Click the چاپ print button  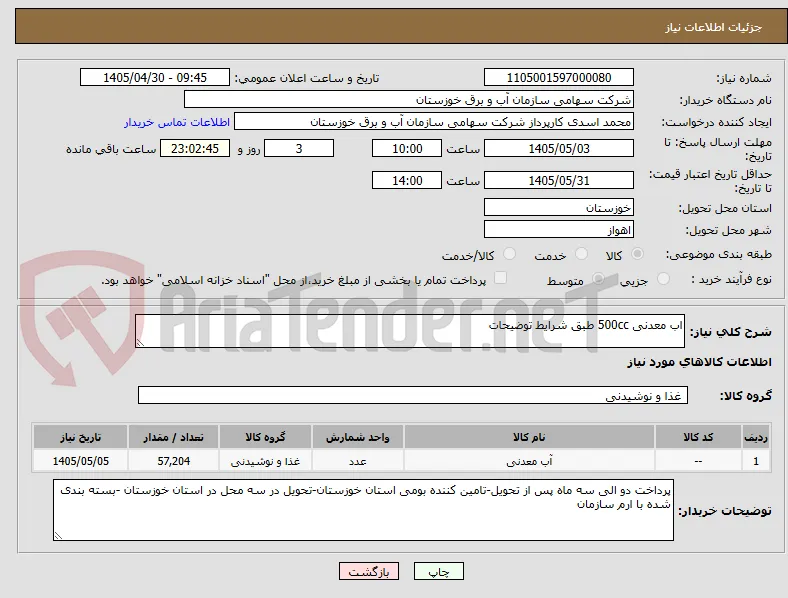[439, 571]
